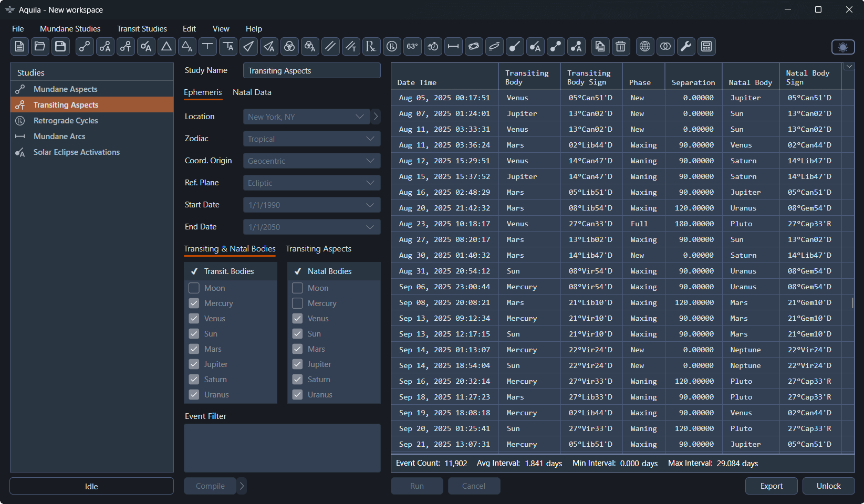The width and height of the screenshot is (864, 504).
Task: Check Mercury under Natal Bodies
Action: [x=297, y=303]
